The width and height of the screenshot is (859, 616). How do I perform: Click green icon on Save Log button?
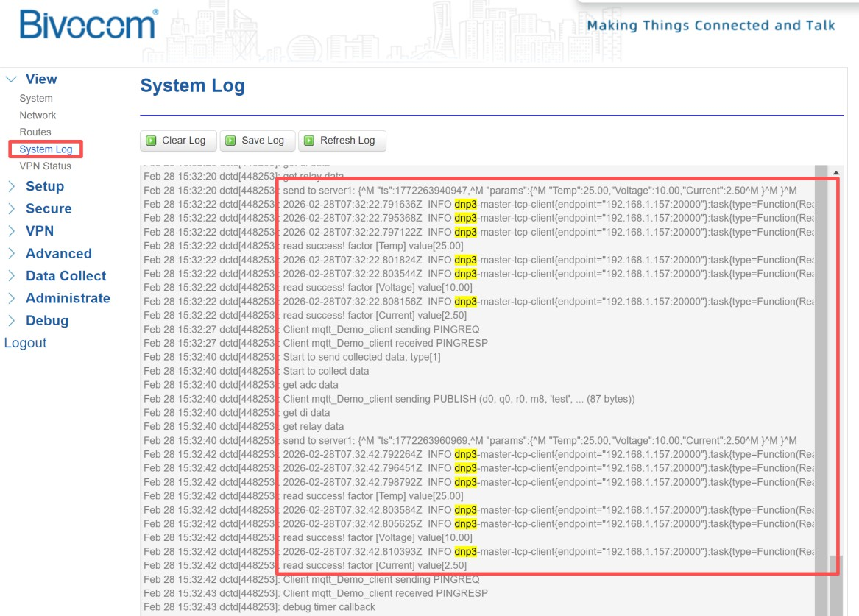(230, 141)
